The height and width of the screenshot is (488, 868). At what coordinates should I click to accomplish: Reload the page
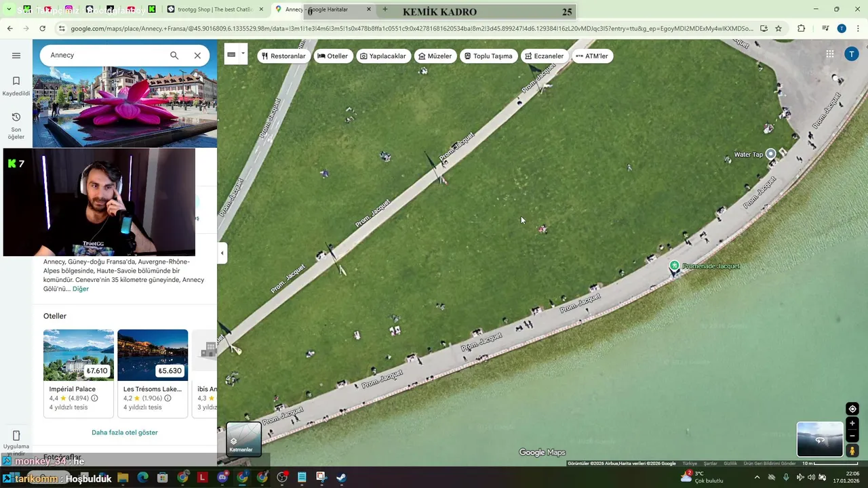(x=42, y=28)
